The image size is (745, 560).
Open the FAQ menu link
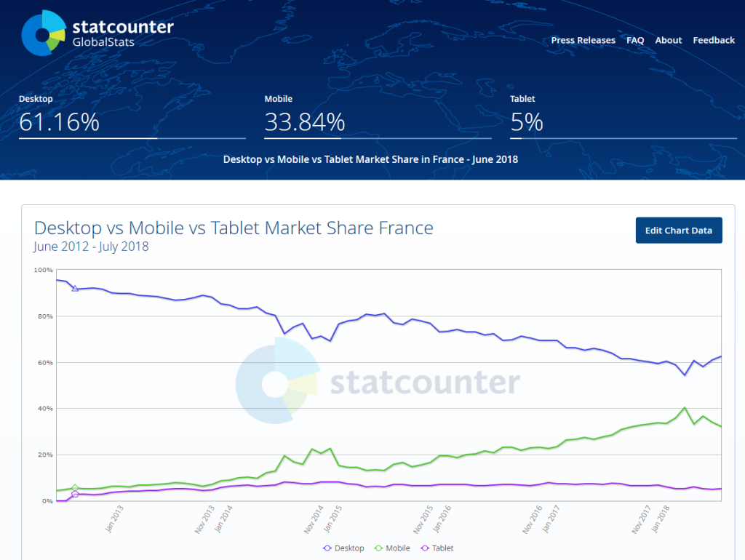[x=635, y=40]
